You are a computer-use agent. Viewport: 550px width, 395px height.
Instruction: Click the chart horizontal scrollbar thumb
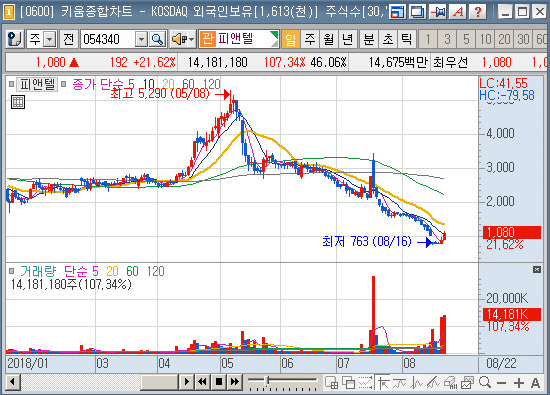pyautogui.click(x=159, y=381)
